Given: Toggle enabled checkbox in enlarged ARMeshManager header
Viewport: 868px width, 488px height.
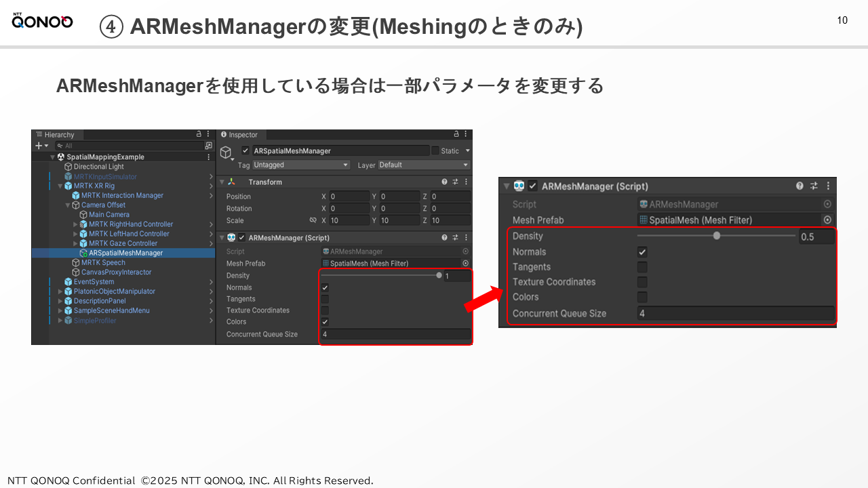Looking at the screenshot, I should (533, 186).
